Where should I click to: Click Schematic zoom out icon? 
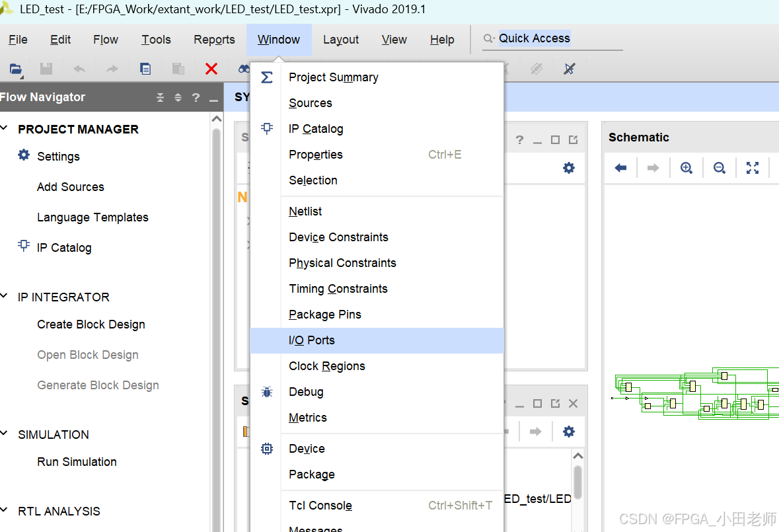click(x=720, y=168)
